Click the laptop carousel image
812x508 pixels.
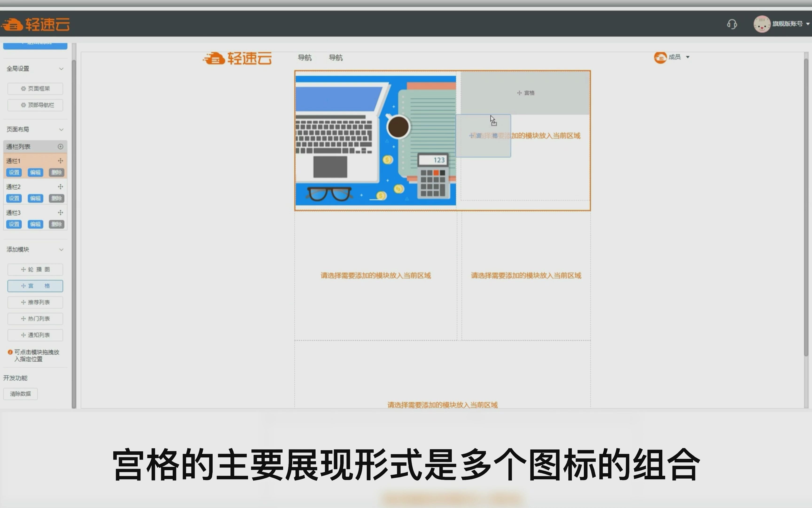pos(375,140)
